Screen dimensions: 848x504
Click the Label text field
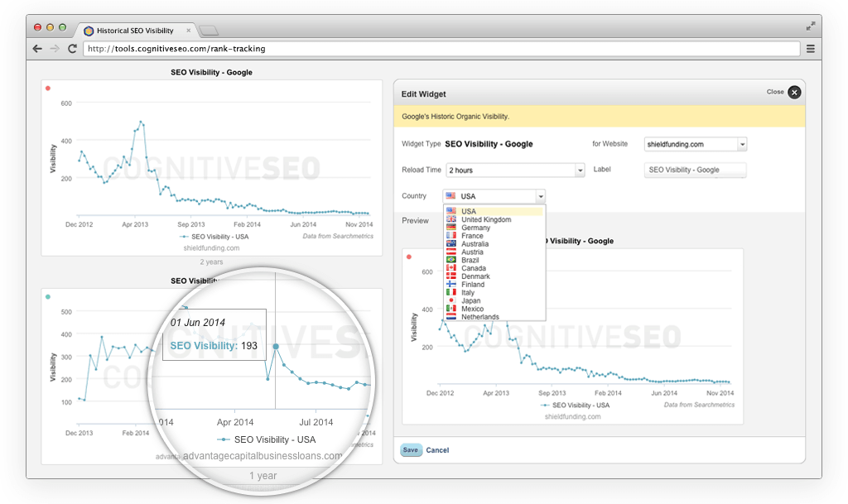coord(695,170)
